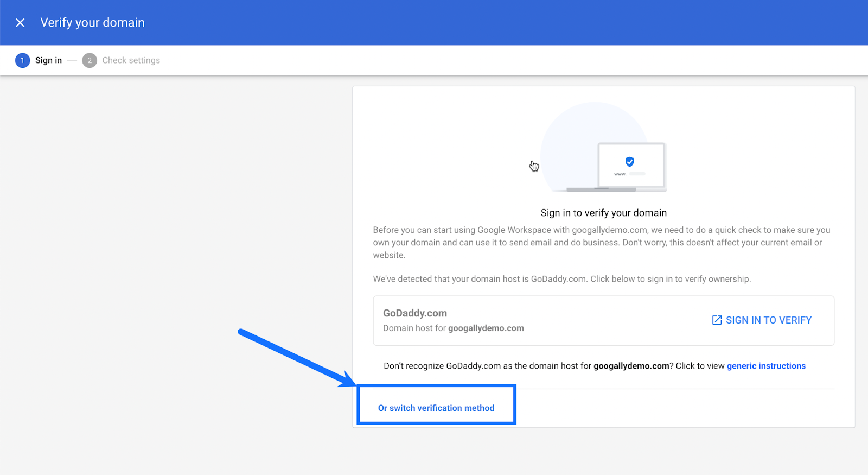Screen dimensions: 868x475
Task: Click the Sign in to verify your domain heading
Action: (604, 213)
